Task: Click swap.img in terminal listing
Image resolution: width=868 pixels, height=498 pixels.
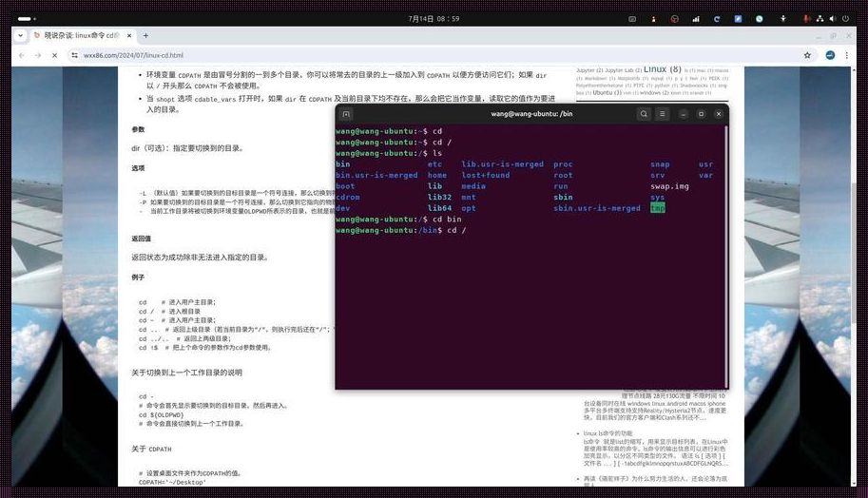Action: [x=670, y=186]
